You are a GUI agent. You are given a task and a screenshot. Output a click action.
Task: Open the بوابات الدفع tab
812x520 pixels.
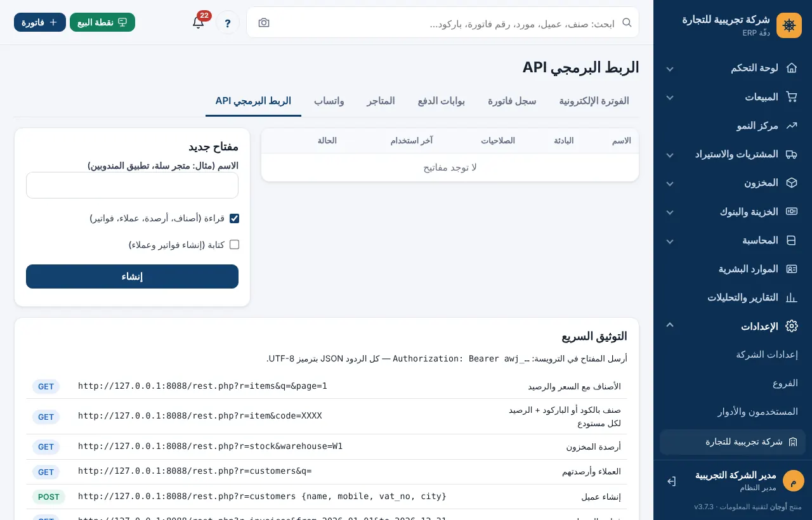click(441, 101)
